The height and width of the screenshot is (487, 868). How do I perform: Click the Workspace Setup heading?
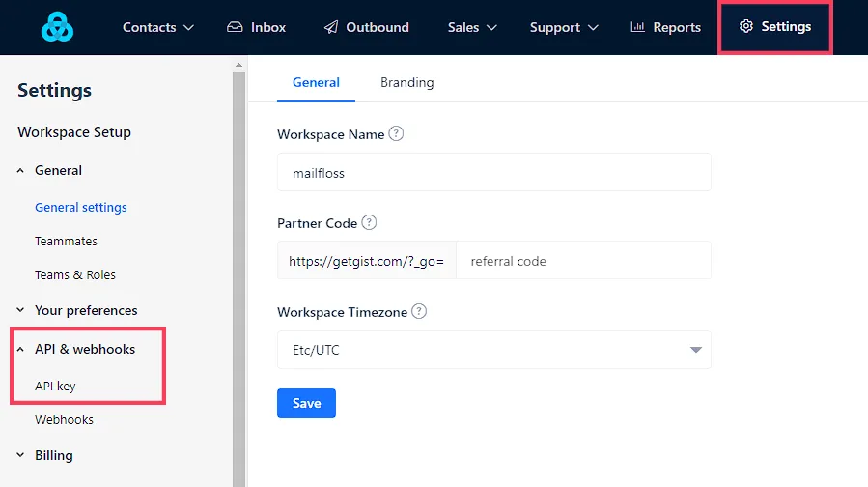pyautogui.click(x=74, y=132)
